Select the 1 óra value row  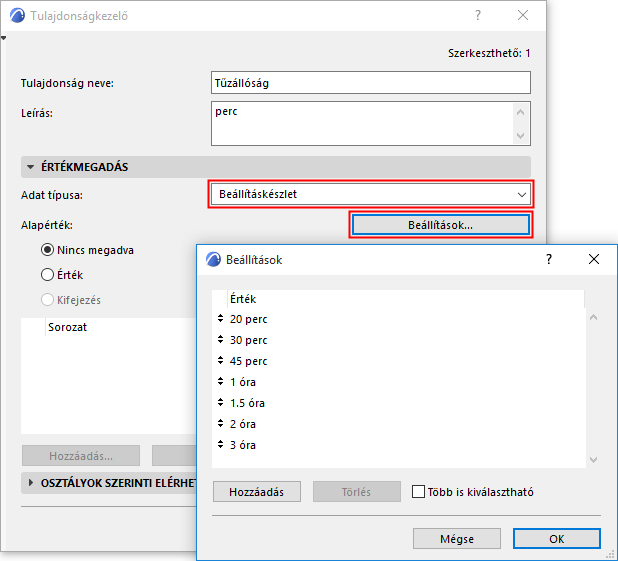pos(398,382)
